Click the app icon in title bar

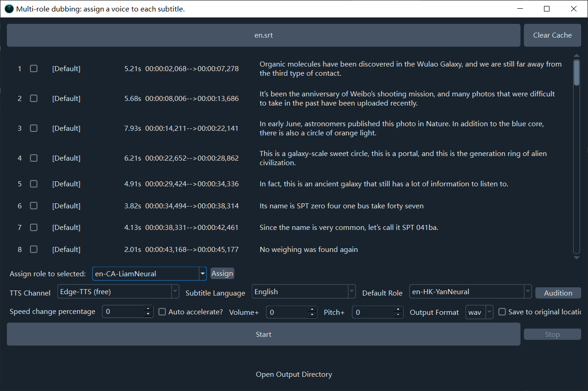click(9, 9)
